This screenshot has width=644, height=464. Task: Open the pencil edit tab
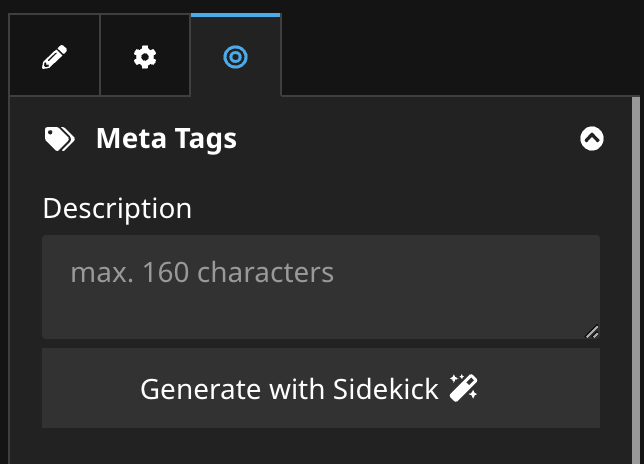[x=54, y=57]
